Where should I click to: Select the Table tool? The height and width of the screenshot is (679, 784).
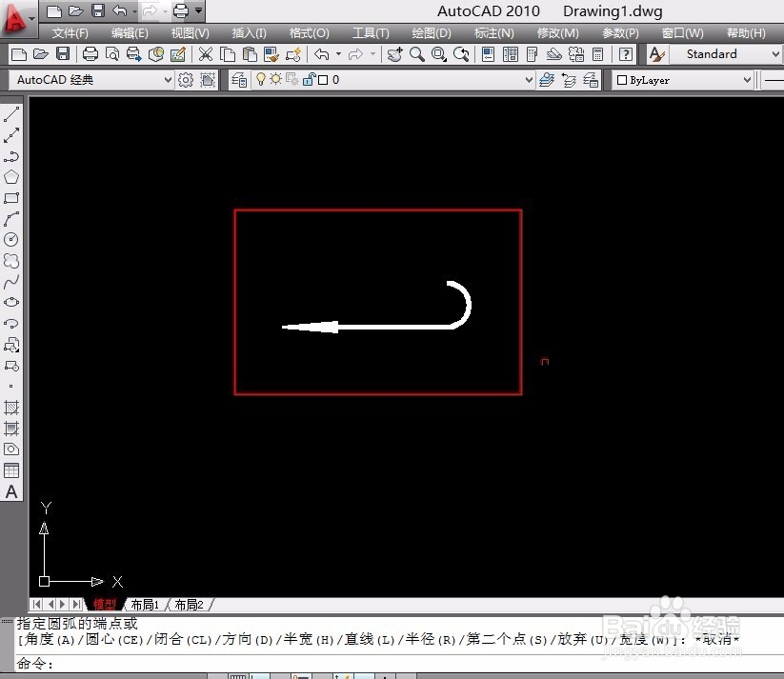11,470
